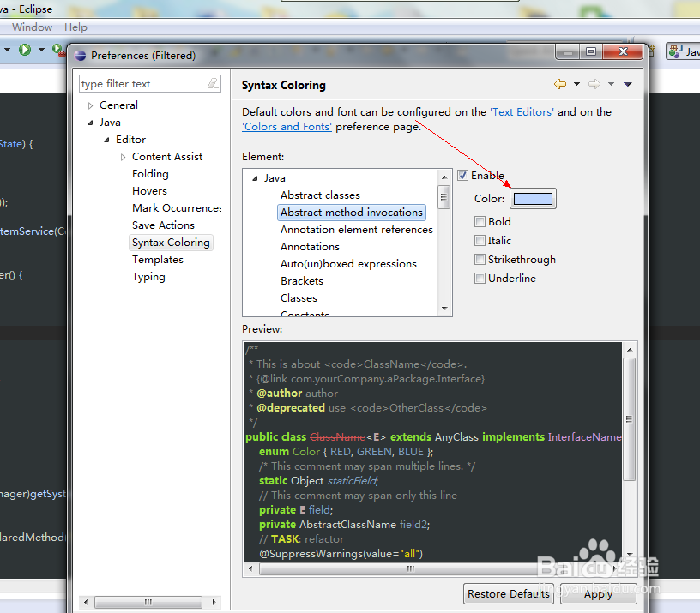The width and height of the screenshot is (700, 613).
Task: Open the Preferences view menu triangle
Action: [628, 84]
